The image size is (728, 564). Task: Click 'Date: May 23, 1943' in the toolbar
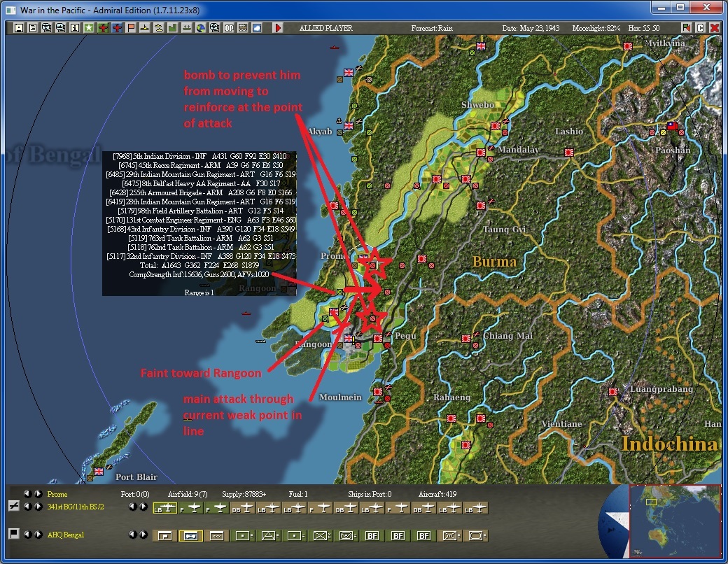point(531,28)
